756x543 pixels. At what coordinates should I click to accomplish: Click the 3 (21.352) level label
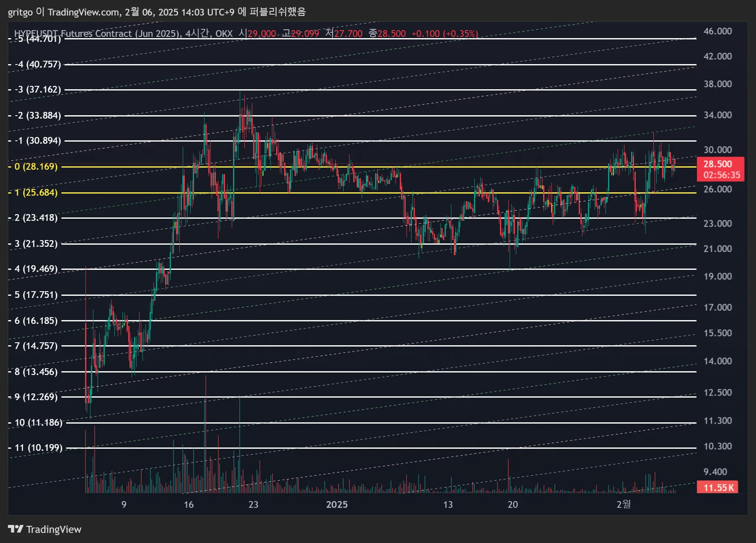(36, 243)
